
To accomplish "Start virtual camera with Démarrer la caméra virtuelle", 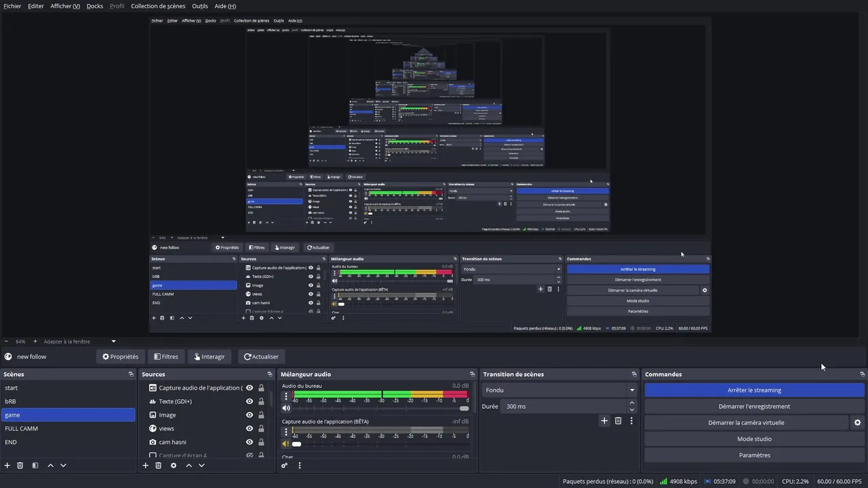I will (746, 423).
